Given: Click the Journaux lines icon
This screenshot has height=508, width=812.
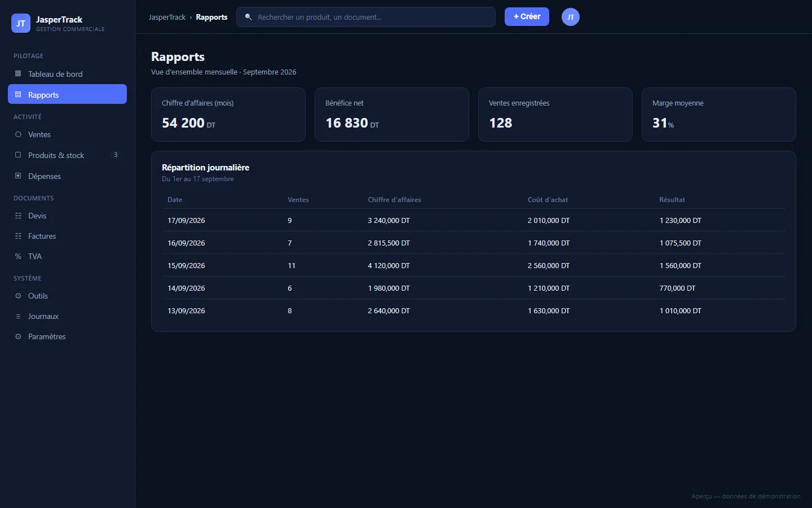Looking at the screenshot, I should [18, 316].
